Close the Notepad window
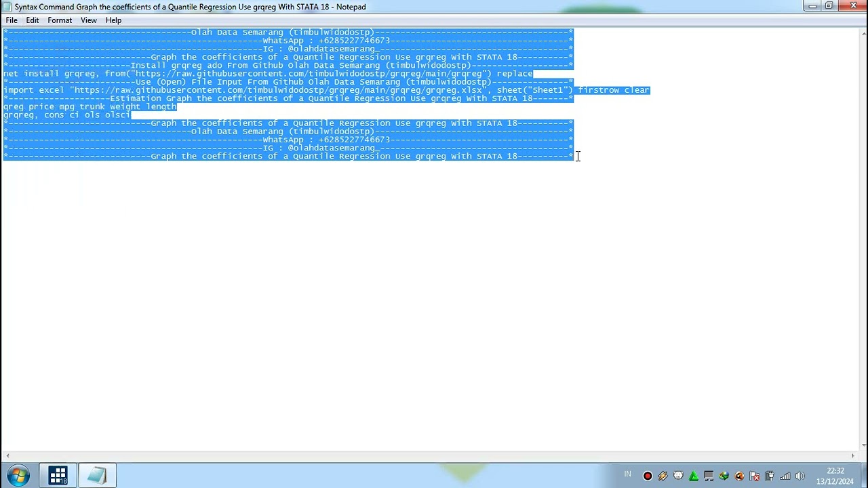The image size is (868, 488). click(852, 6)
